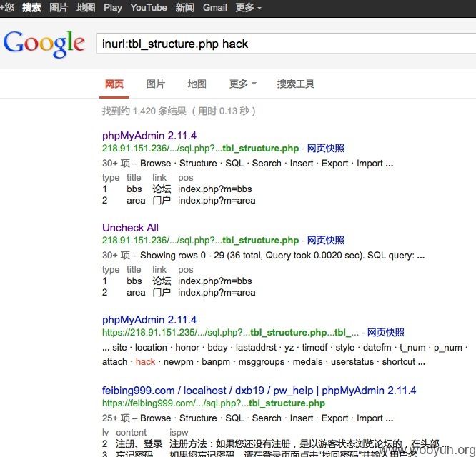This screenshot has width=476, height=457.
Task: Click the https://218.91.151.235 green URL
Action: coord(230,333)
